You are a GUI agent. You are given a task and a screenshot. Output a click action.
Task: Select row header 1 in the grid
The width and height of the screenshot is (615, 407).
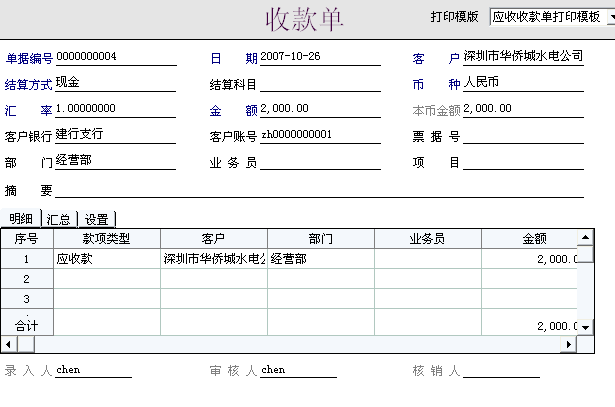click(x=27, y=259)
